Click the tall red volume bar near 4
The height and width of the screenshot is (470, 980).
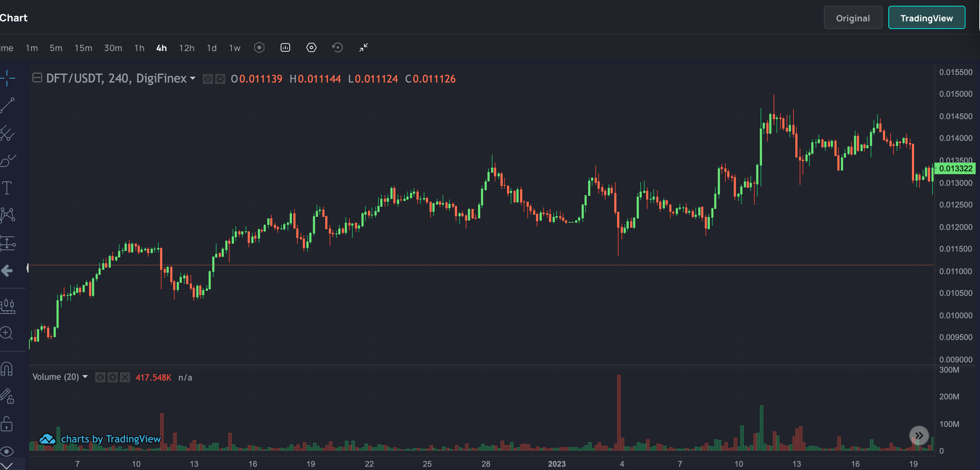[619, 413]
